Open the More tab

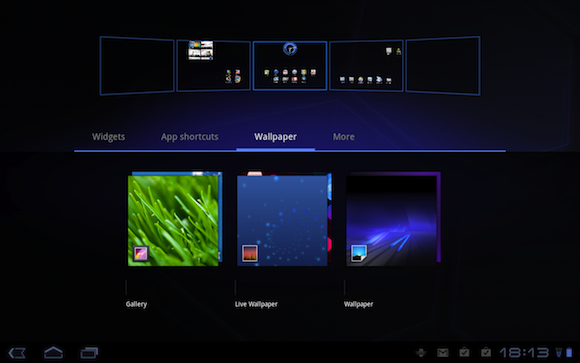tap(344, 137)
